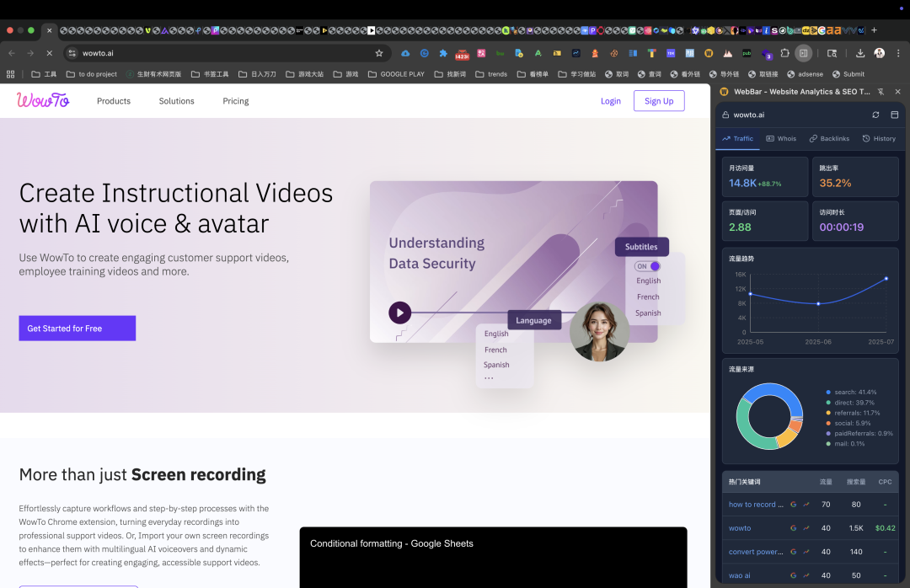
Task: Open the Solutions menu
Action: [x=176, y=101]
